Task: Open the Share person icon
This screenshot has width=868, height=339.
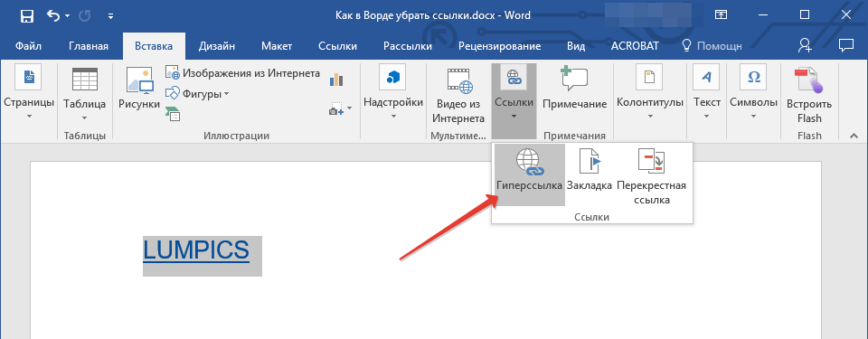Action: (805, 45)
